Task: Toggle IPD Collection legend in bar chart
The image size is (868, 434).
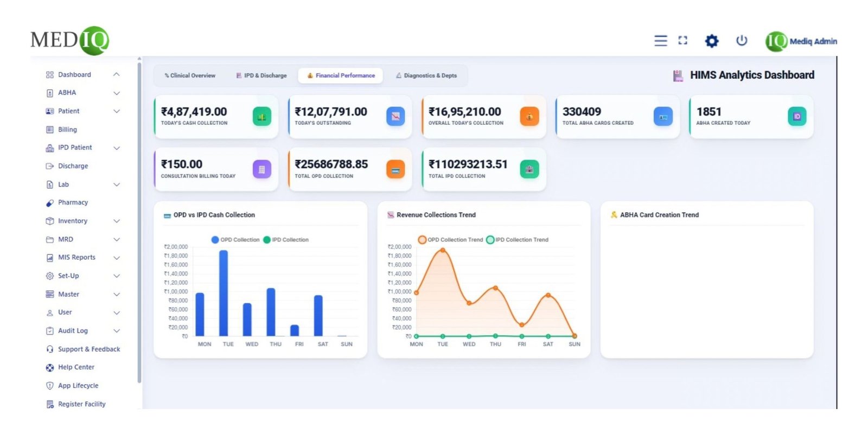Action: coord(286,240)
